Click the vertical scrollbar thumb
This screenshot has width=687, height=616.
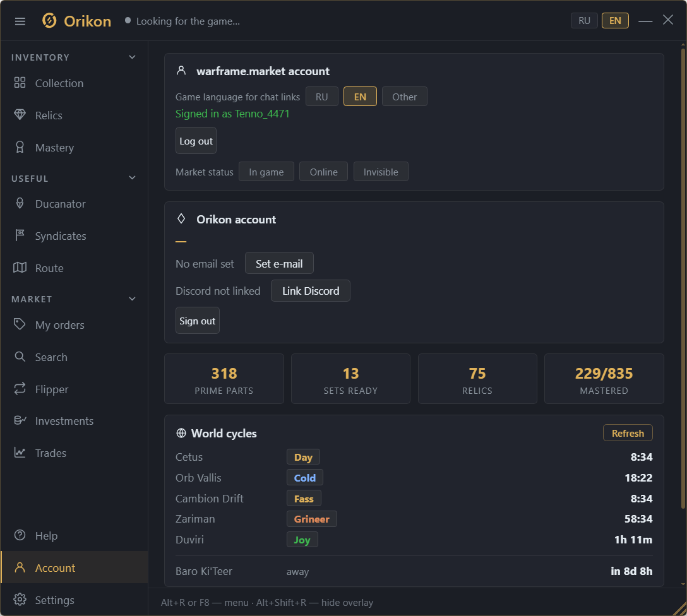pos(683,278)
